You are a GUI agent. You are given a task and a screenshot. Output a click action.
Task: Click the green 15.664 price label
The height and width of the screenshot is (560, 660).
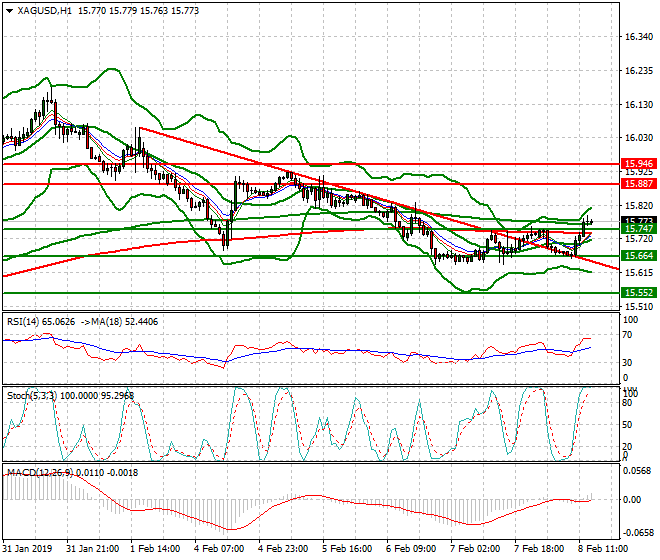(636, 256)
